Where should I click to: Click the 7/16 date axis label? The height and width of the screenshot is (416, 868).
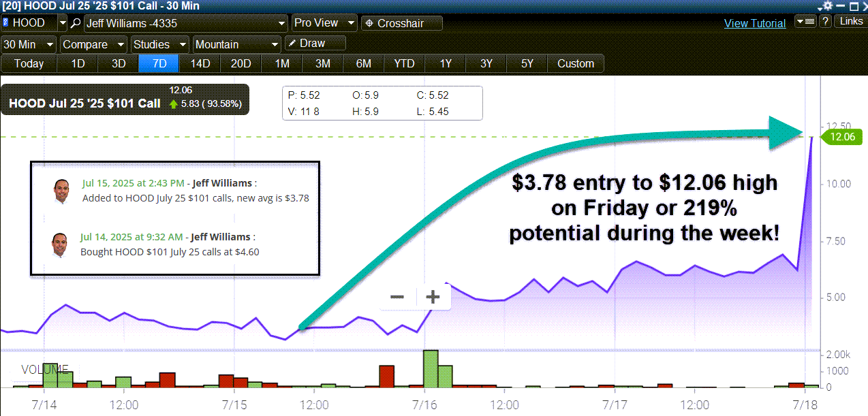point(424,404)
